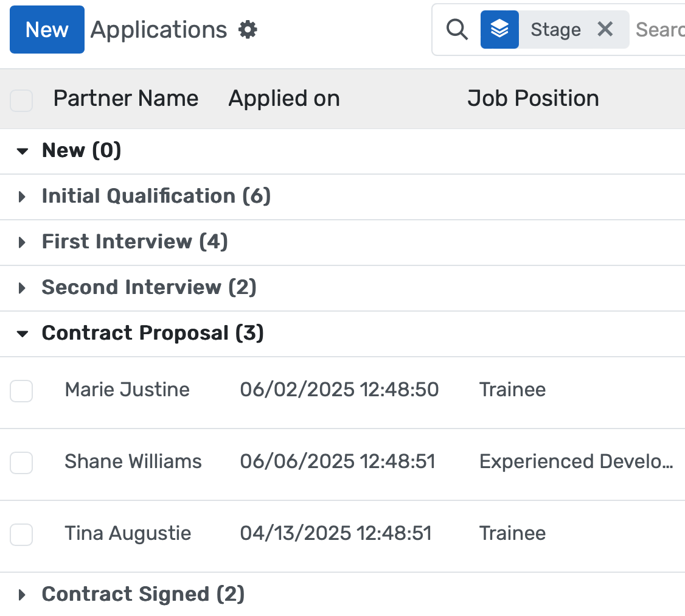Image resolution: width=685 pixels, height=616 pixels.
Task: Create a record with the New button
Action: tap(47, 29)
